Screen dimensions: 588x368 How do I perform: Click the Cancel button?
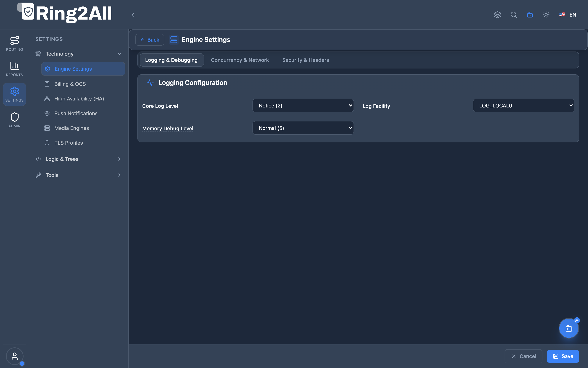pyautogui.click(x=523, y=356)
